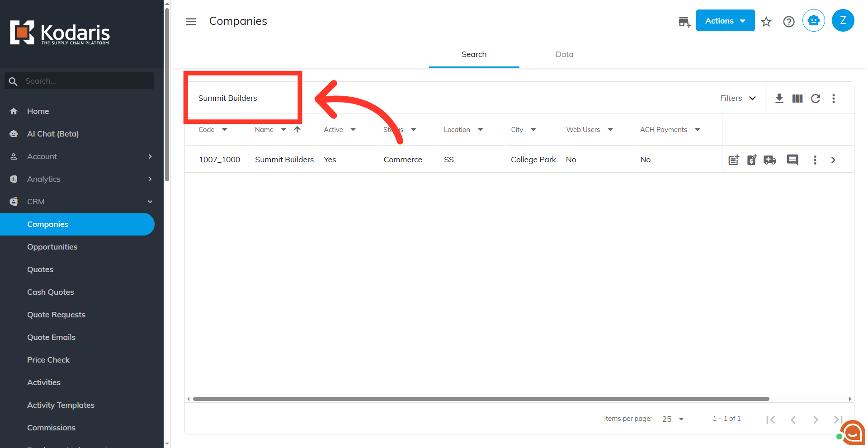The width and height of the screenshot is (868, 448).
Task: Download the company list export
Action: coord(779,98)
